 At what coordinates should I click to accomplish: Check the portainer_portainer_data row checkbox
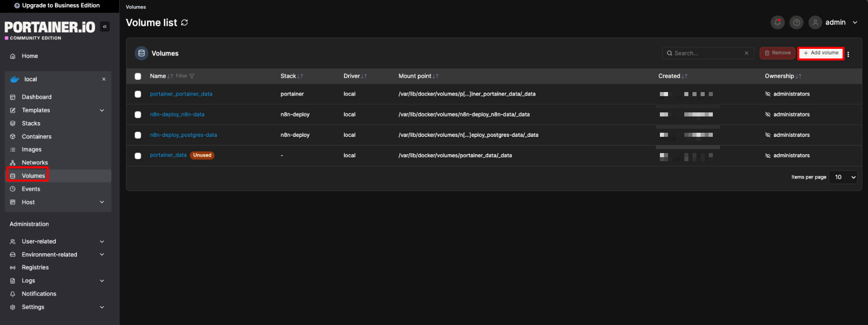click(x=138, y=94)
